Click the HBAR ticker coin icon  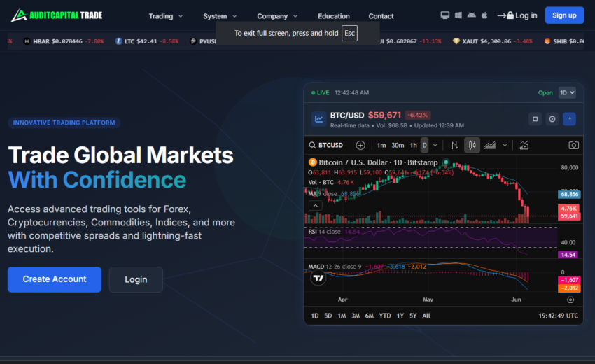[27, 41]
